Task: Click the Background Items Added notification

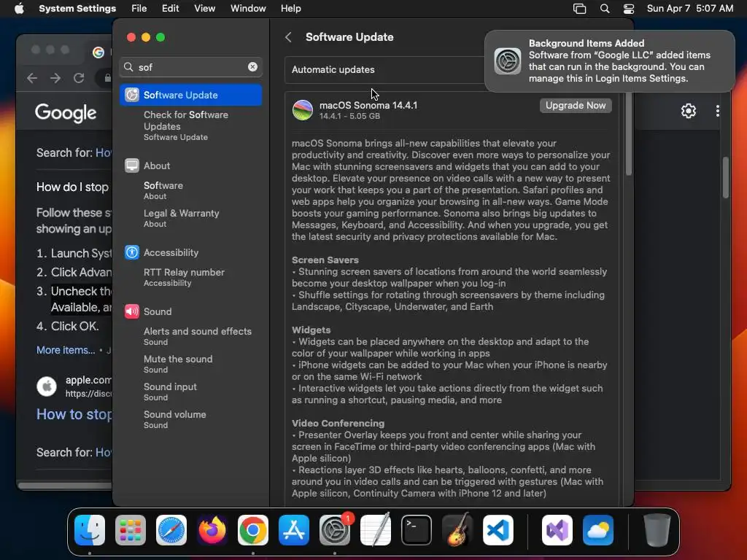Action: coord(610,61)
